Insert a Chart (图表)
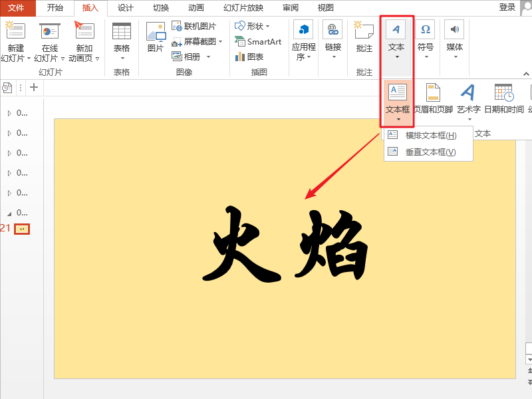532x399 pixels. pos(249,57)
